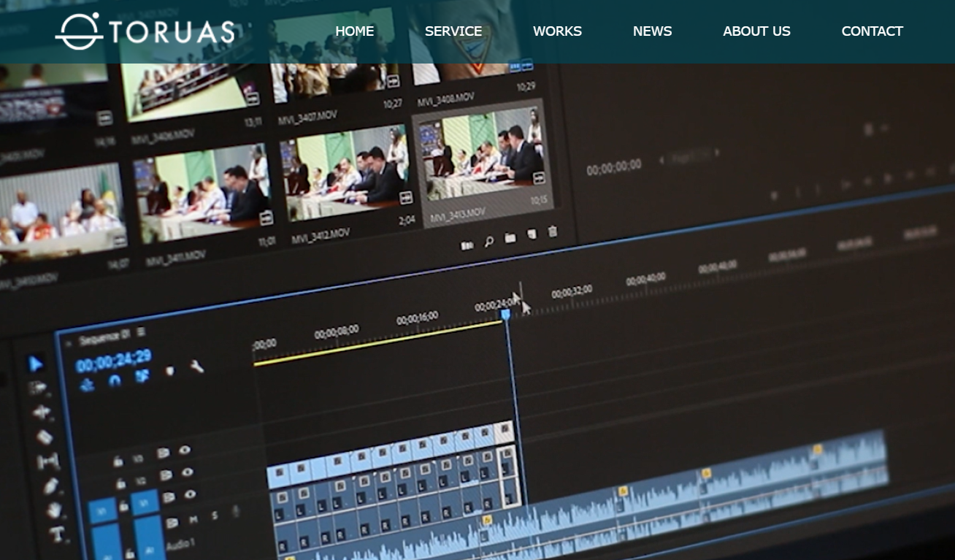
Task: Click ruler mark 00;00;32;00
Action: coord(572,292)
